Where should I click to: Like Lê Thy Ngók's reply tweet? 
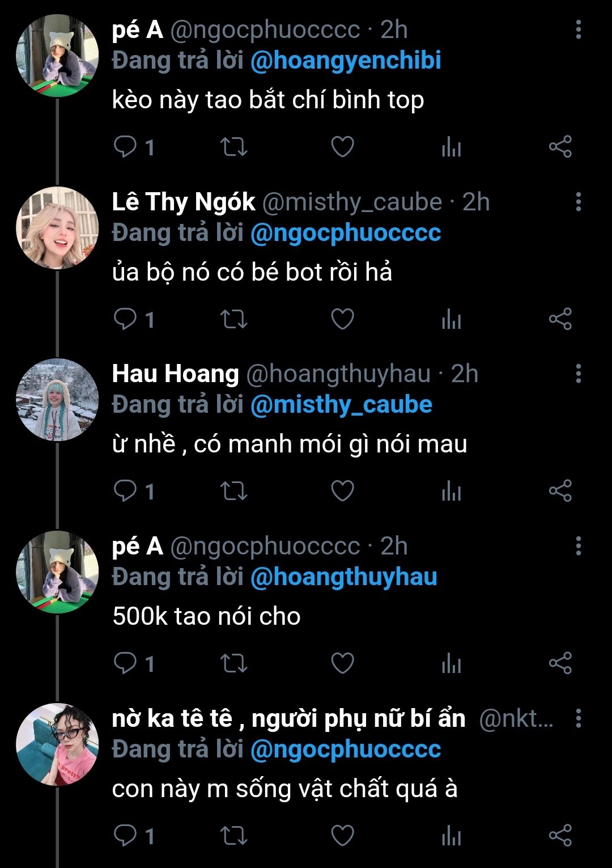click(342, 320)
